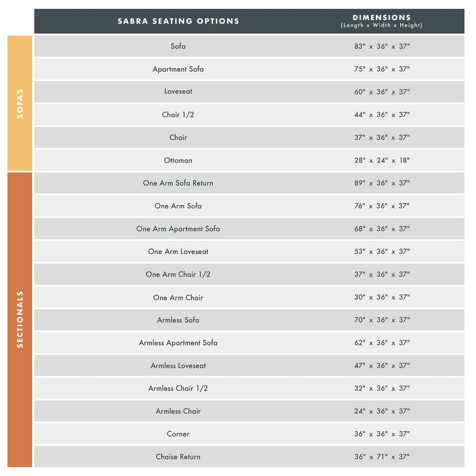Click the One Arm Apartment Sofa label
Screen dimensions: 476x476
[178, 229]
